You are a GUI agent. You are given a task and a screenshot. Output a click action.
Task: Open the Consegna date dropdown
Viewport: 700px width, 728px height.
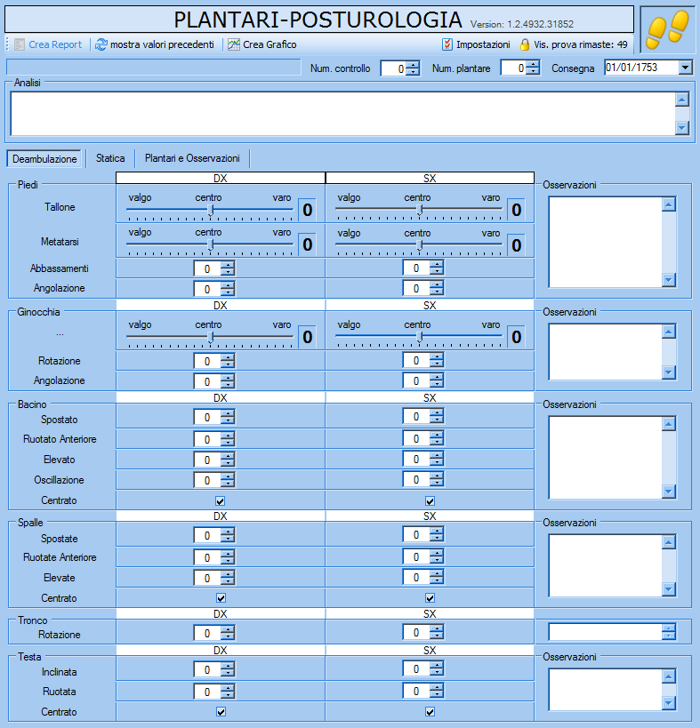click(685, 68)
